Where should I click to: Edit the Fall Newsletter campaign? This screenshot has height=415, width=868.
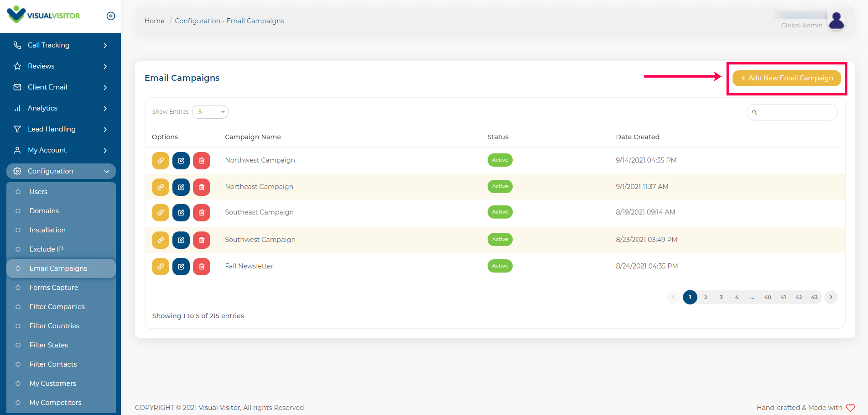click(181, 267)
